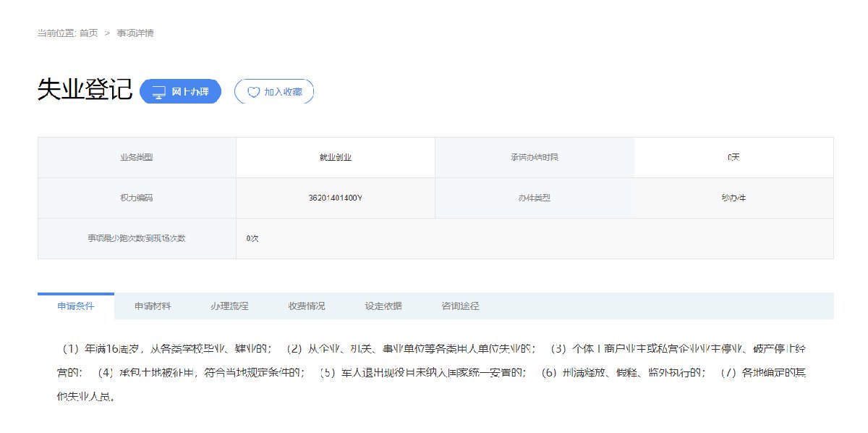Click the monitor icon in 网上办理 button

pos(158,92)
